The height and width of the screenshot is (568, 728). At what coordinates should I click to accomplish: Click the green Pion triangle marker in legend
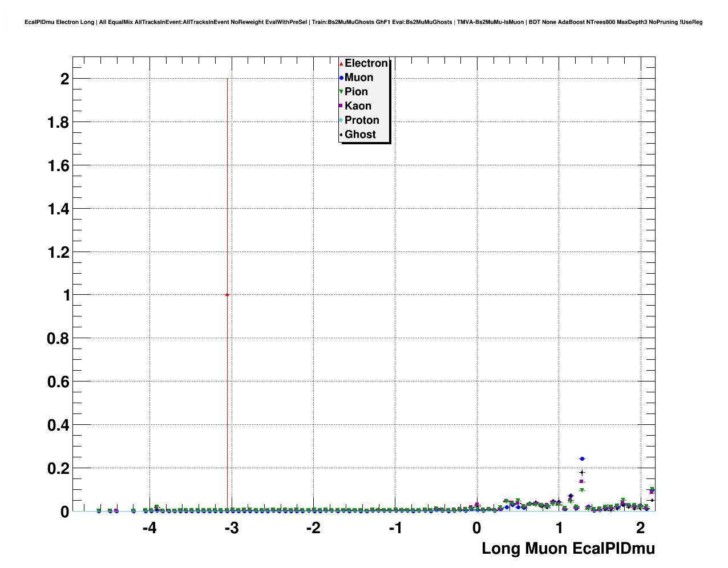(341, 92)
